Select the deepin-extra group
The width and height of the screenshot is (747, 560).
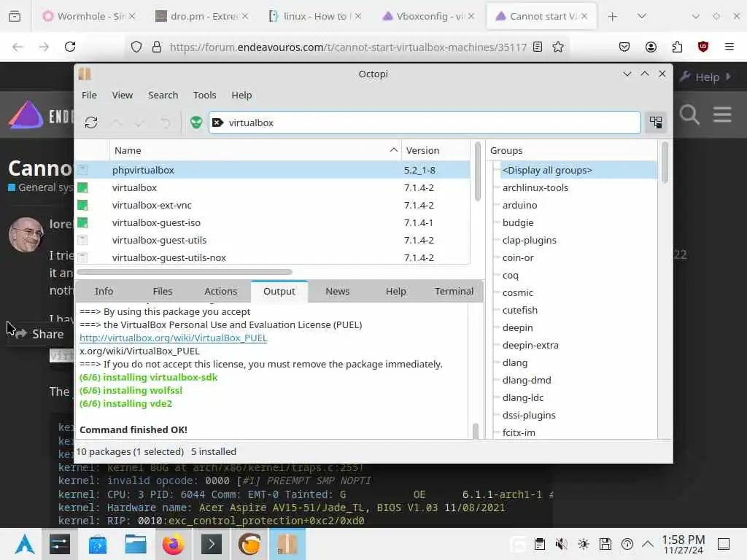[x=530, y=345]
